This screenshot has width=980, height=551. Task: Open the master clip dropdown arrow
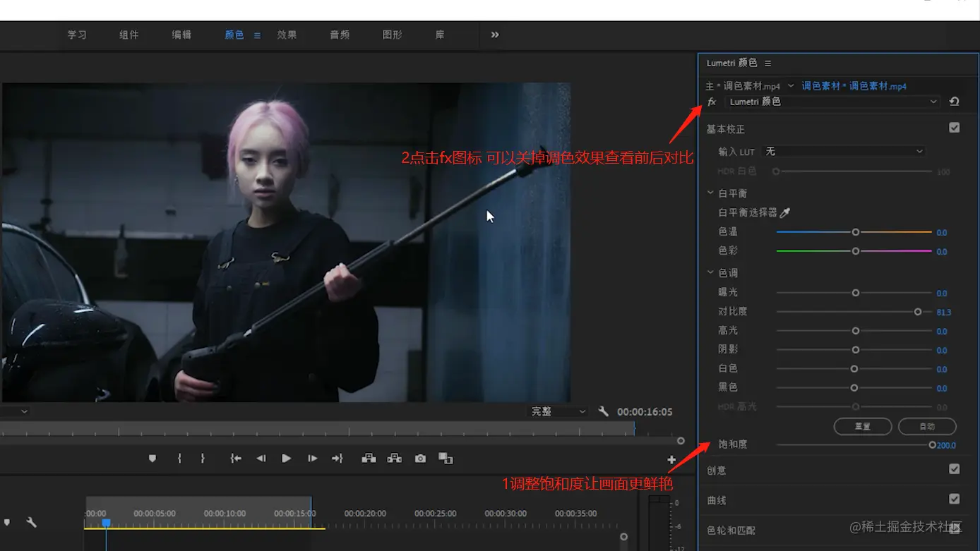[791, 86]
